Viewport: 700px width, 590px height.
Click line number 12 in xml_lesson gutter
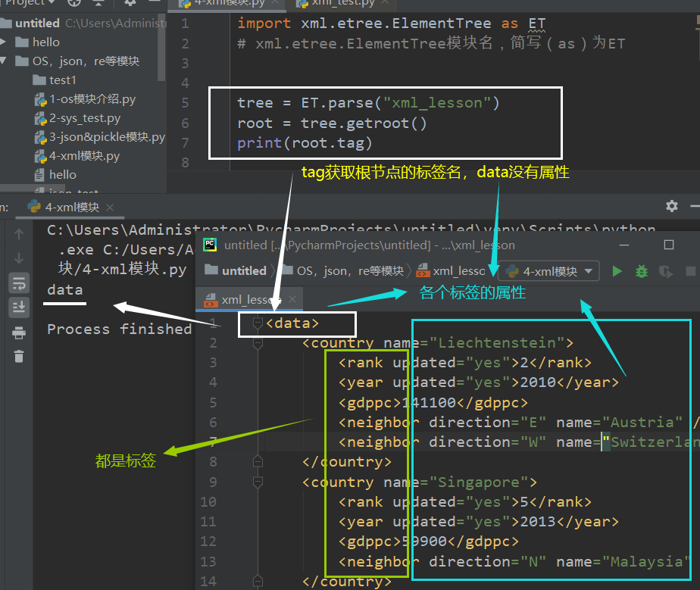tap(208, 542)
